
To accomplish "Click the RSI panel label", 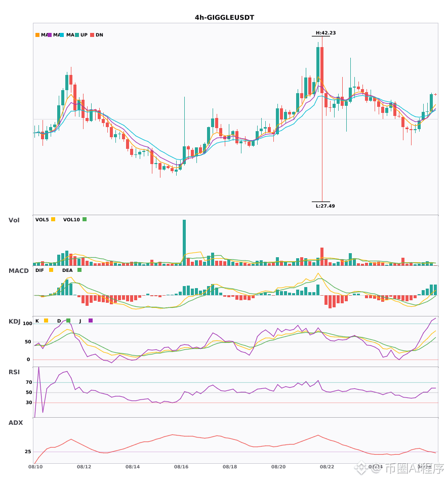I will point(14,372).
